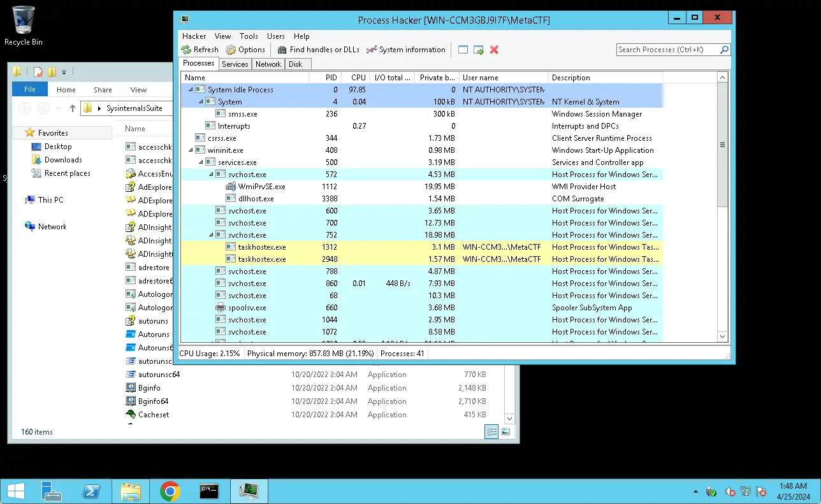Image resolution: width=821 pixels, height=504 pixels.
Task: Click the Up arrow in Explorer navigation
Action: tap(73, 108)
